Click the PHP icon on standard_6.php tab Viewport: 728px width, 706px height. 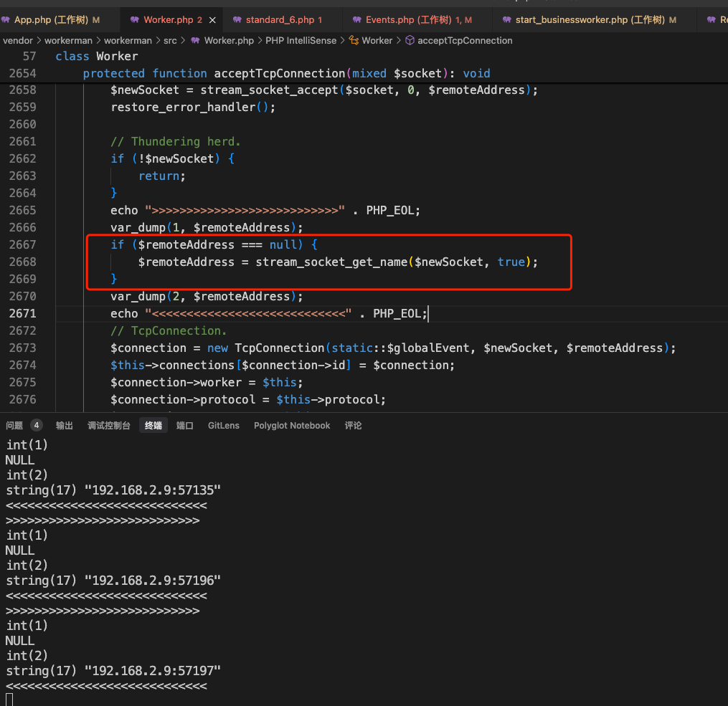pos(237,20)
